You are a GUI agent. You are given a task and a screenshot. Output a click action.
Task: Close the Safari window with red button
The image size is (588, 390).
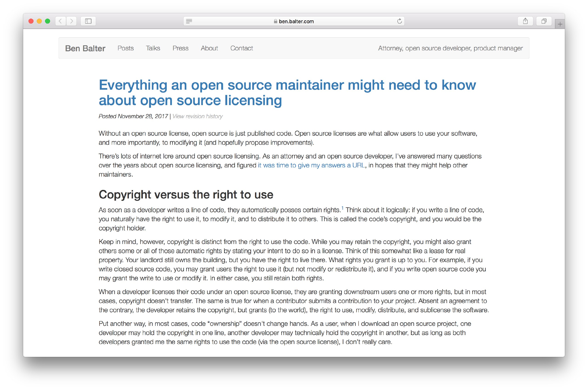(x=31, y=21)
